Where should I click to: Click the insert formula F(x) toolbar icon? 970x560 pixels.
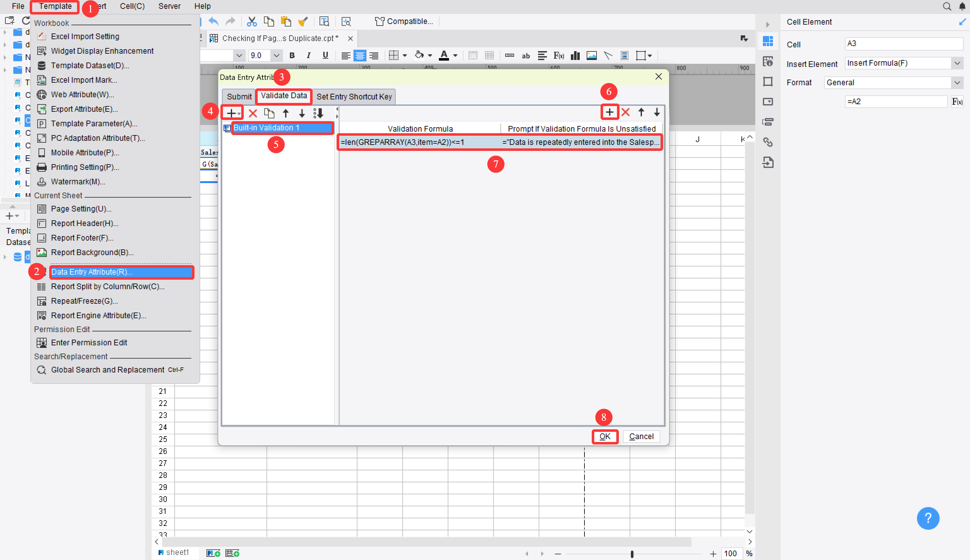click(x=559, y=56)
